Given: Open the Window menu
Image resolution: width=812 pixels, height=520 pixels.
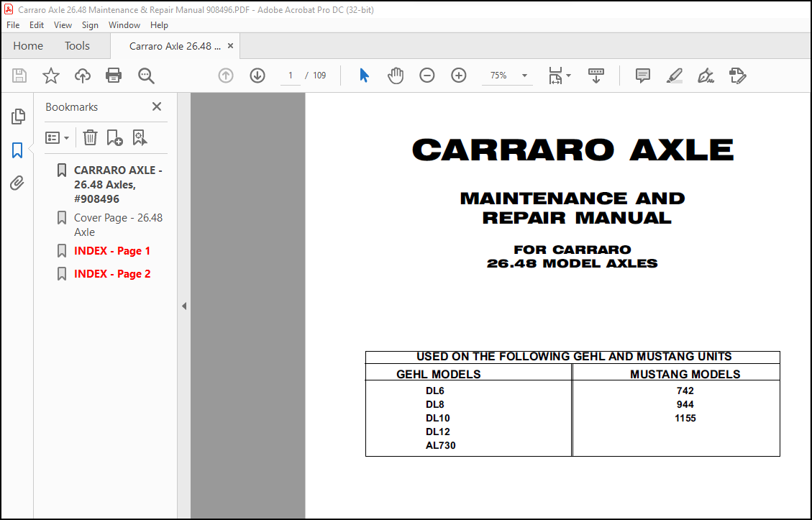Looking at the screenshot, I should click(124, 25).
